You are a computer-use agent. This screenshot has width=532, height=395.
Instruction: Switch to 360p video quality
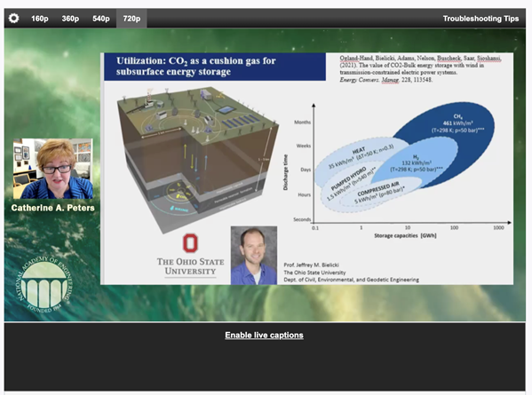[70, 19]
